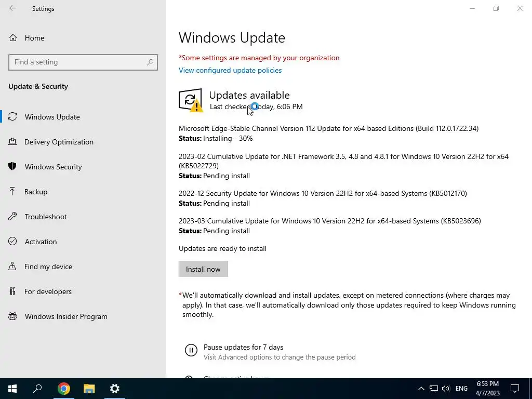Viewport: 532px width, 399px height.
Task: Minimize the Settings window
Action: [x=472, y=8]
